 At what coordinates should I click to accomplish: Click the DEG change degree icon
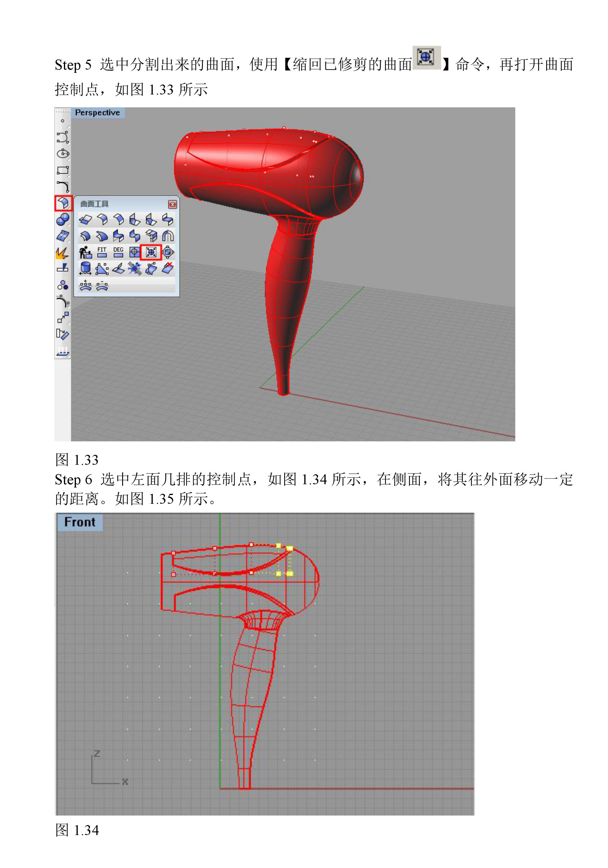[118, 252]
